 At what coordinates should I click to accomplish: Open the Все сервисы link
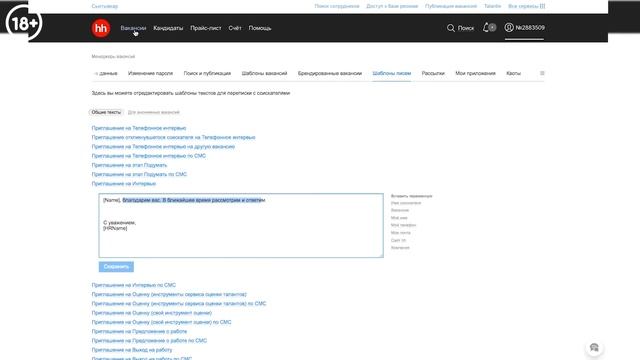pos(527,6)
